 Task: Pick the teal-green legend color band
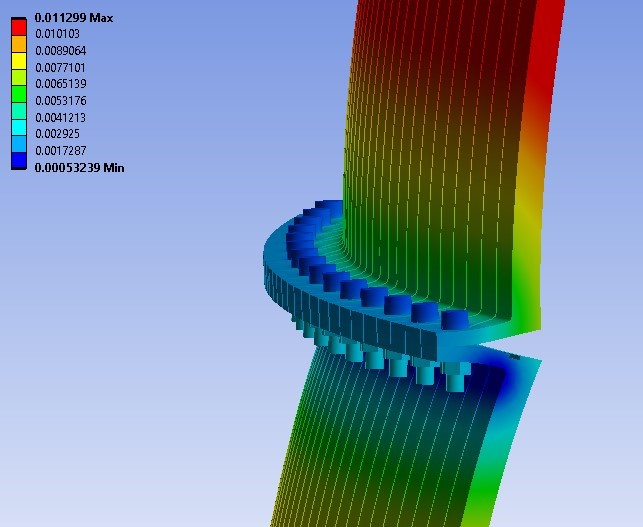click(19, 111)
